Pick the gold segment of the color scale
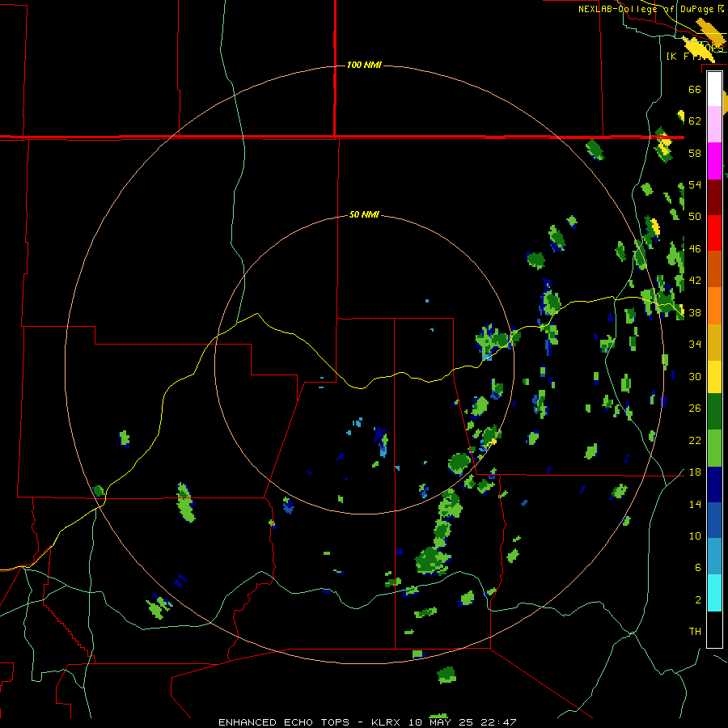The image size is (728, 728). click(714, 341)
